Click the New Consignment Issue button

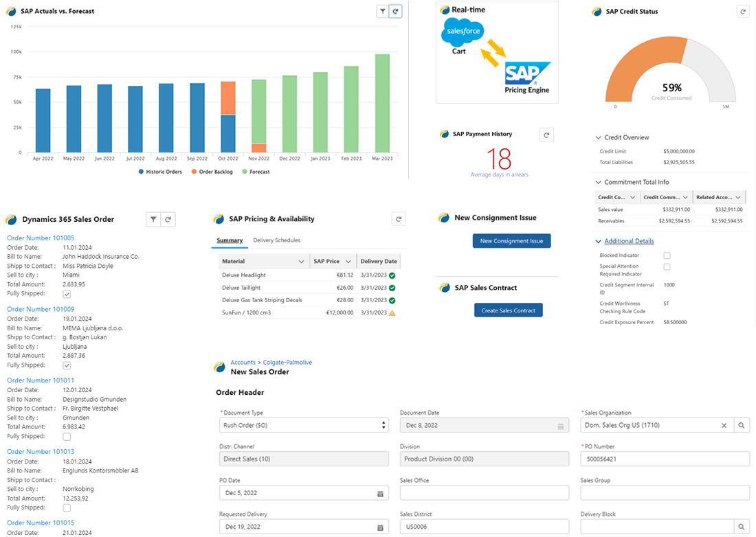click(511, 241)
